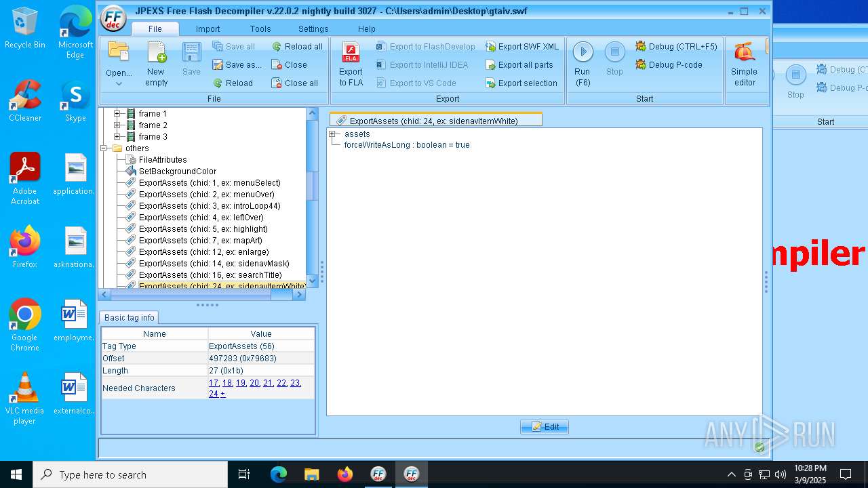The height and width of the screenshot is (488, 868).
Task: Click the ExportAssets sidenavItemWhite editor tab
Action: point(436,121)
